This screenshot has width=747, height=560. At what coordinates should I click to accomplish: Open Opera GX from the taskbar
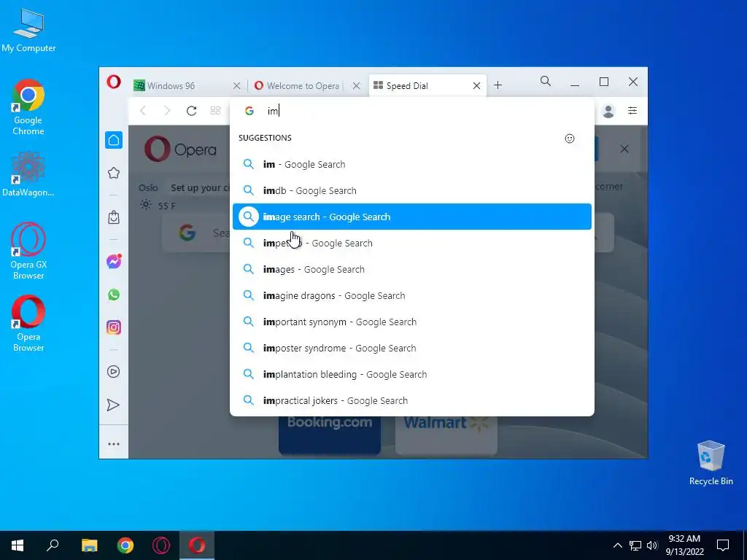coord(161,545)
